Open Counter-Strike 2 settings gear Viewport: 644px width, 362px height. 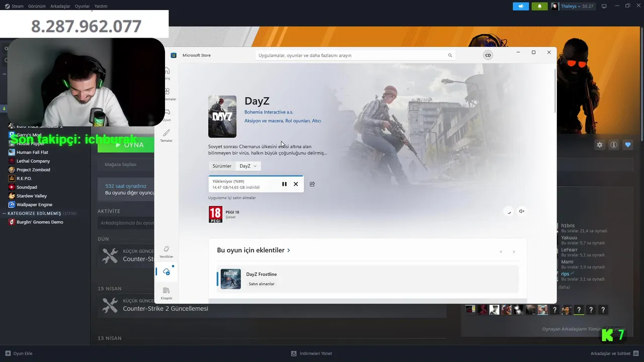[x=599, y=145]
